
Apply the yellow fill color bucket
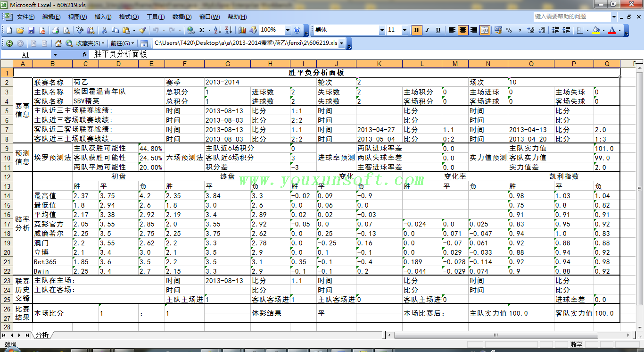596,30
